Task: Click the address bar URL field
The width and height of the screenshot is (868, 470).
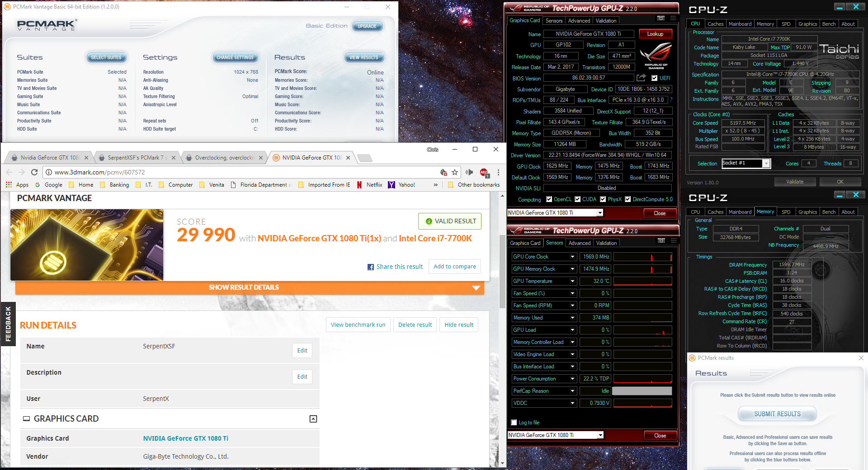Action: click(244, 172)
